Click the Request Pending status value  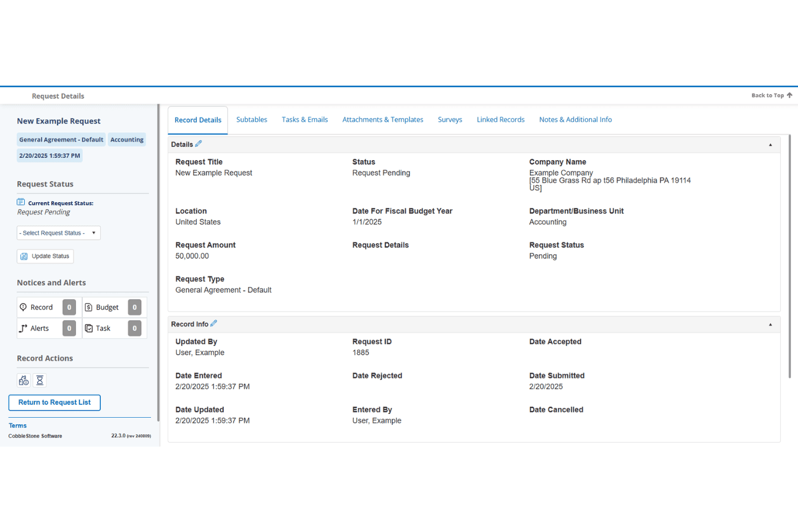(381, 173)
